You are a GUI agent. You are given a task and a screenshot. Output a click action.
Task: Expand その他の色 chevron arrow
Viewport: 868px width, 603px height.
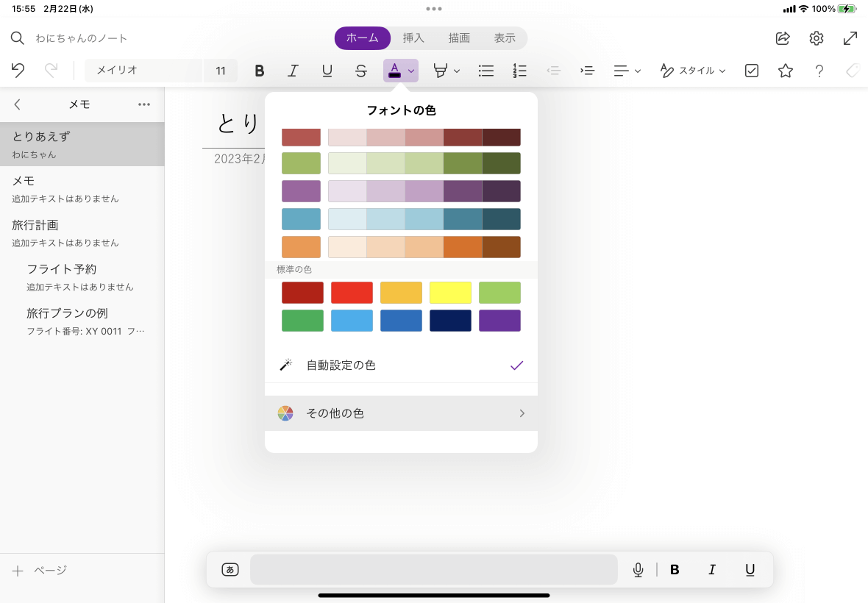coord(522,413)
